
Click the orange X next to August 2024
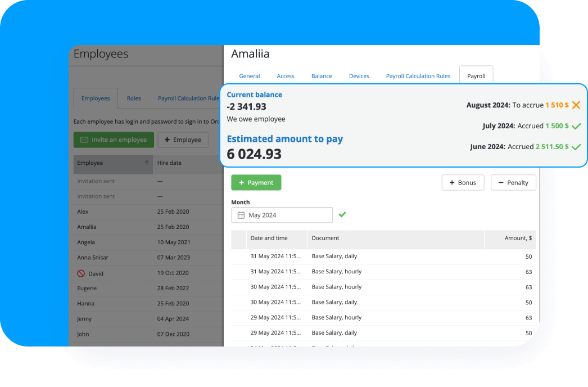[576, 105]
